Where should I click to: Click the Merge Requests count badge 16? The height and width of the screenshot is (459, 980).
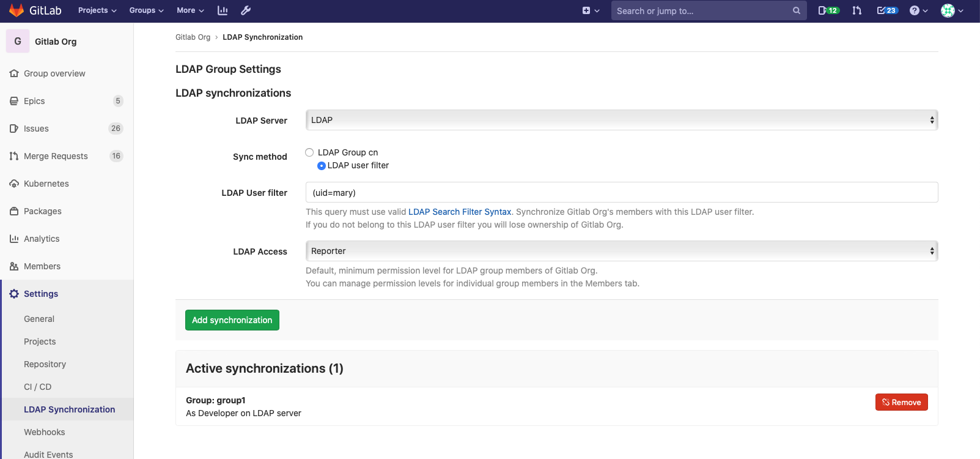tap(116, 156)
